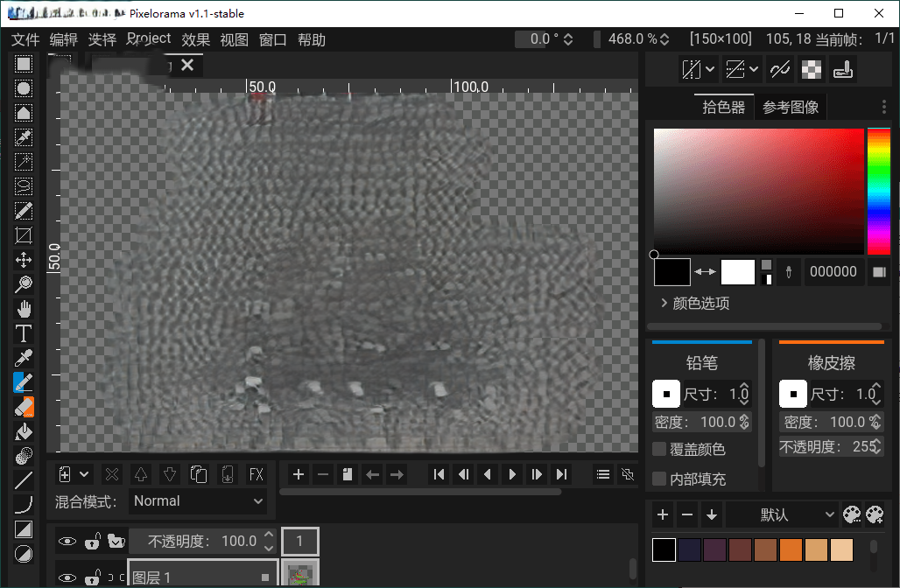Select the orange palette swatch
900x588 pixels.
pyautogui.click(x=791, y=549)
